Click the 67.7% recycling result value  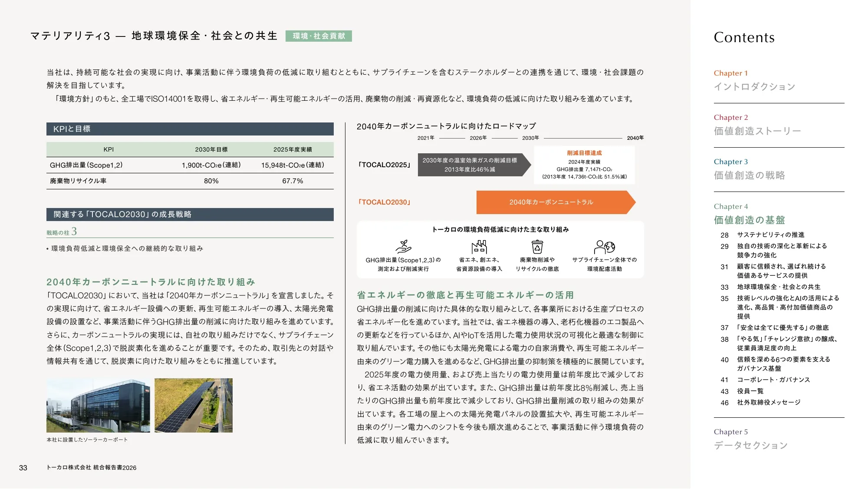pos(293,181)
